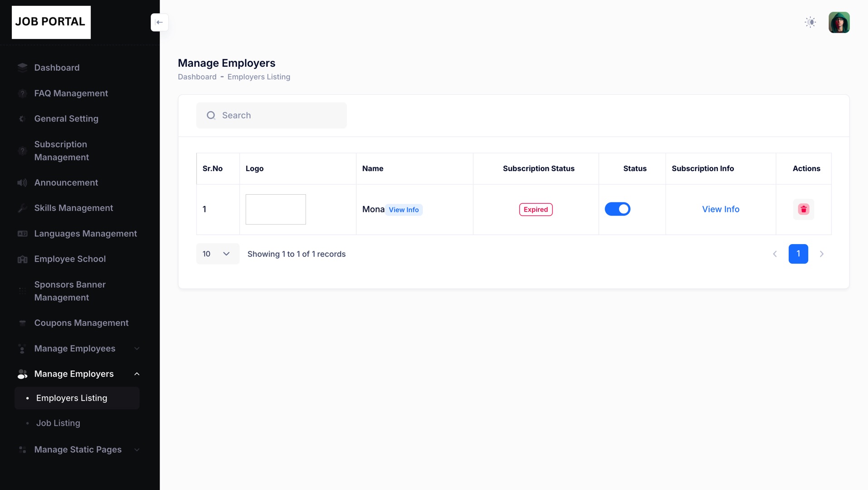Select page 1 in pagination
Screen dimensions: 868x490
(x=798, y=254)
